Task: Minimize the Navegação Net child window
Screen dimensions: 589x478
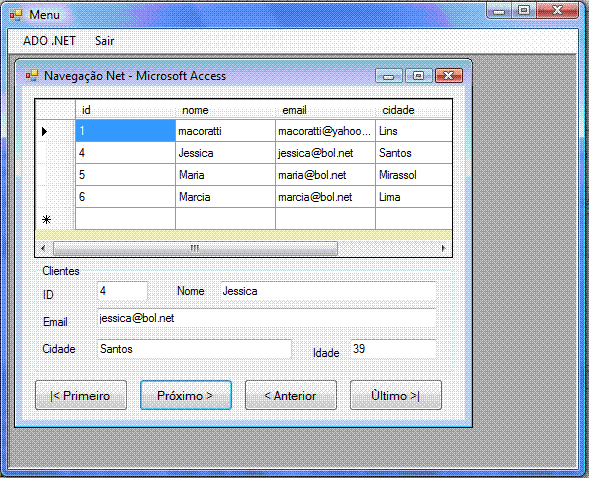Action: [x=388, y=76]
